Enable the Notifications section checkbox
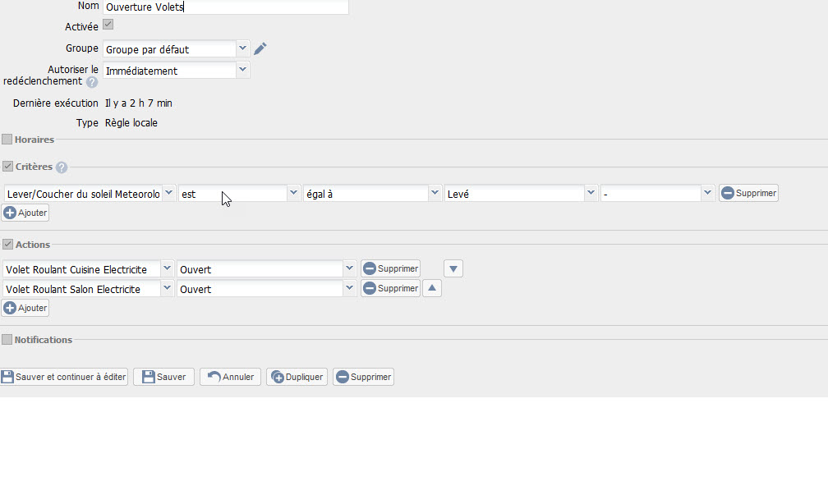828x504 pixels. (x=7, y=340)
